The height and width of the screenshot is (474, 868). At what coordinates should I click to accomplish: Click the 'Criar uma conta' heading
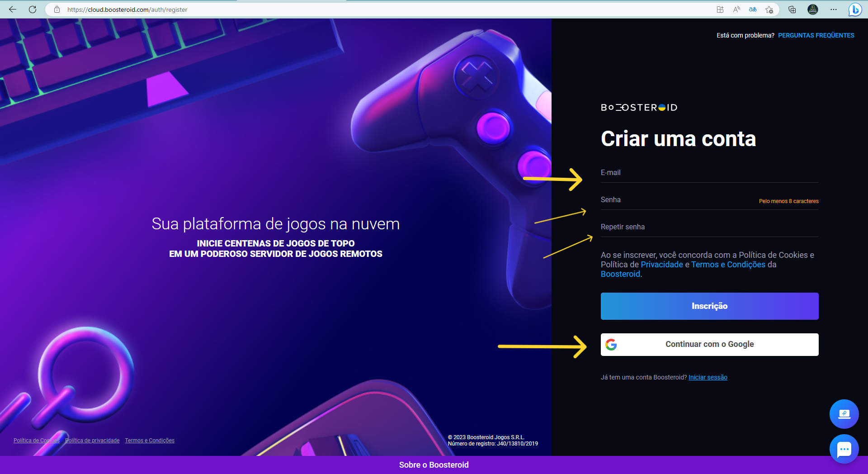(x=678, y=139)
